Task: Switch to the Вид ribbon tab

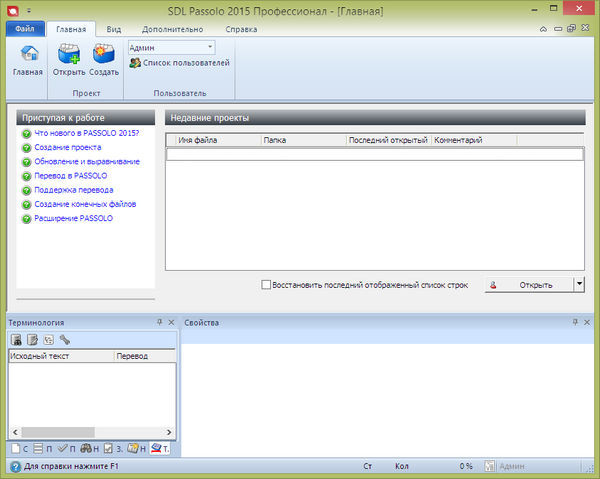Action: [114, 29]
